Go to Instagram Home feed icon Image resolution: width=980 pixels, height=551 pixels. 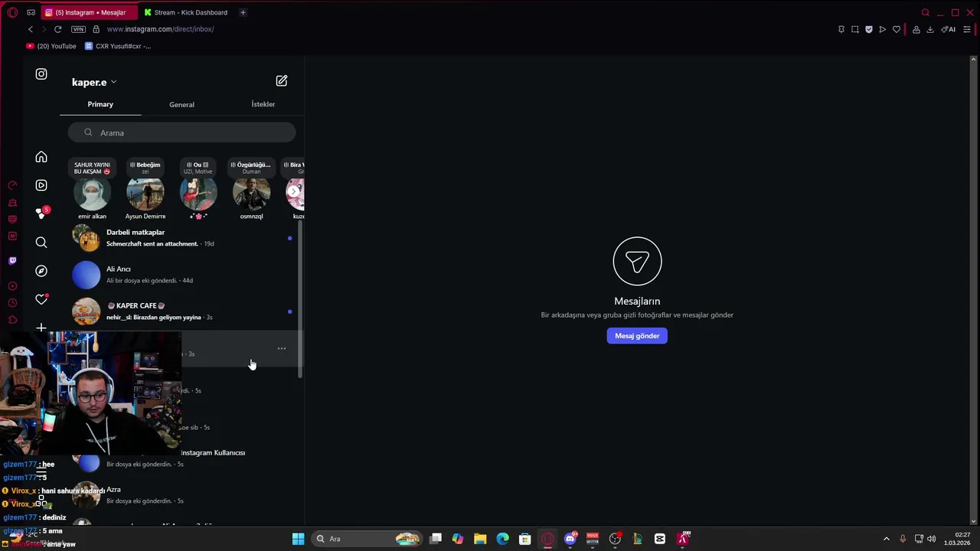coord(41,157)
